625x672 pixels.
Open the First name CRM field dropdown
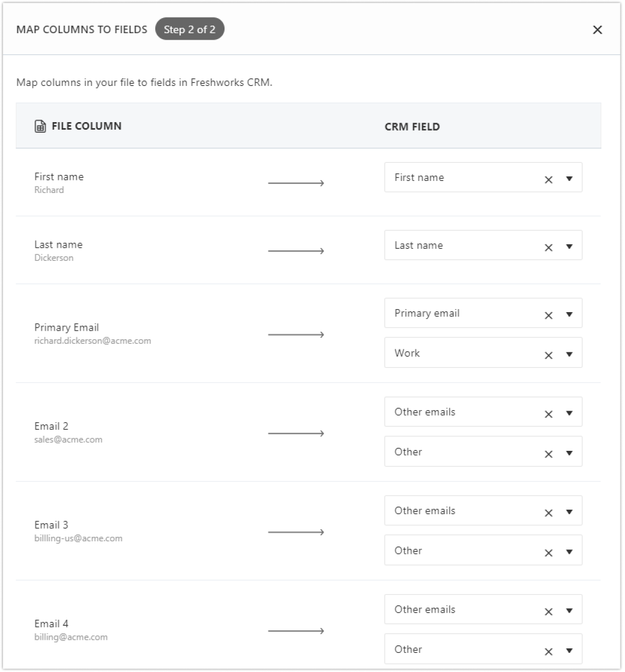pyautogui.click(x=569, y=177)
